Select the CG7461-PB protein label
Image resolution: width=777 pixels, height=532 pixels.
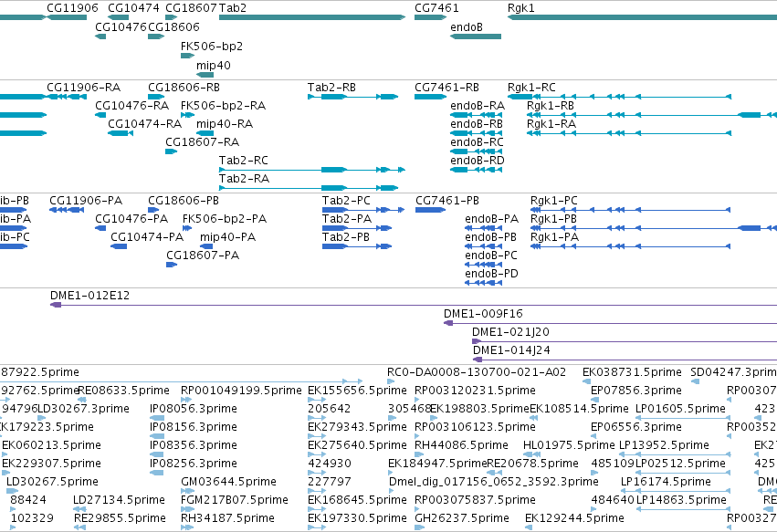coord(447,201)
